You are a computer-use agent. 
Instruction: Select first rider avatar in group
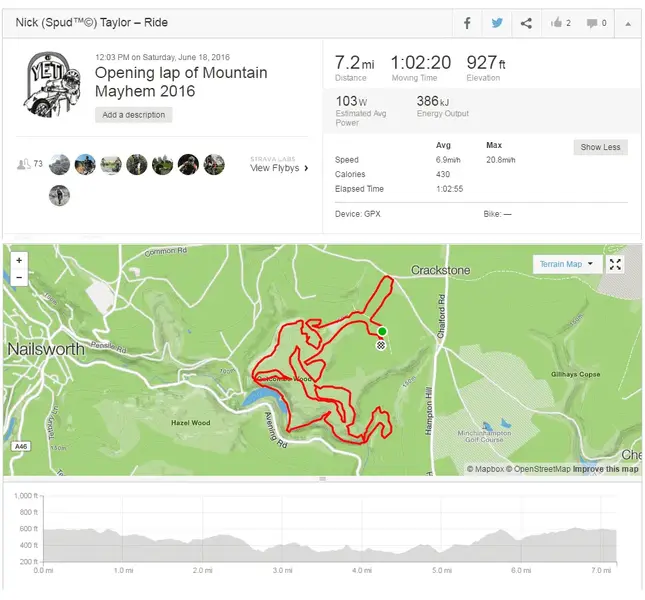59,164
